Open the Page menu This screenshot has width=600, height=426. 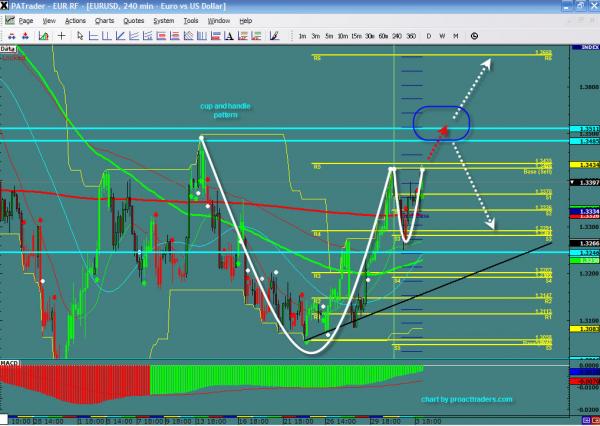[x=25, y=20]
